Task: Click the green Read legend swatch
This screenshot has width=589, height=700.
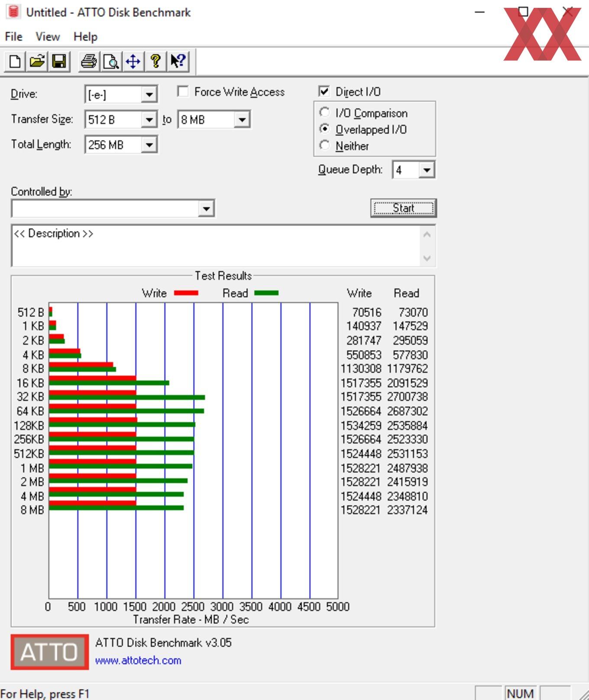Action: [266, 293]
